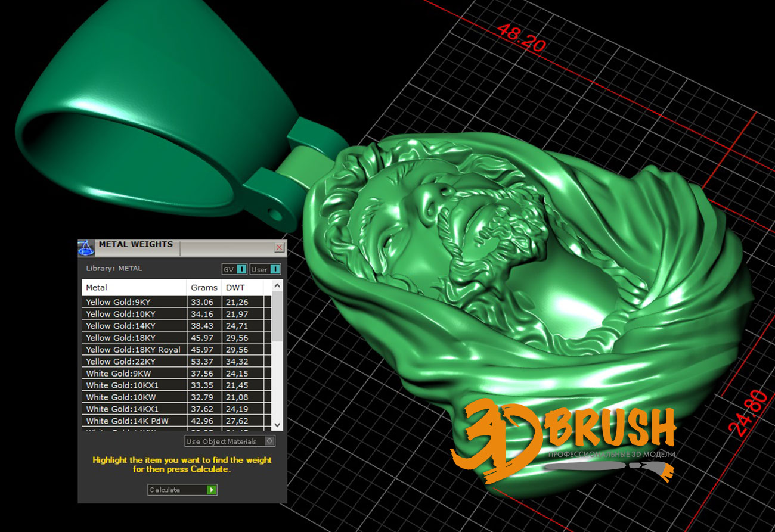Select the White Gold:14K PdW row
Image resolution: width=775 pixels, height=532 pixels.
pos(176,421)
